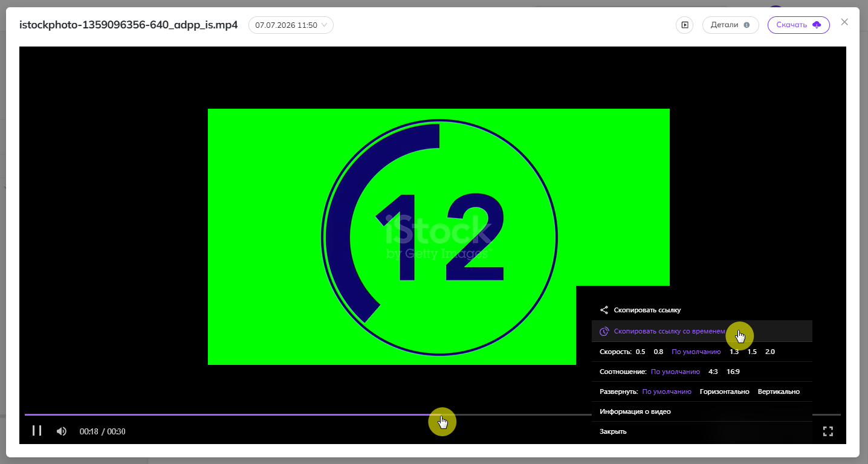The height and width of the screenshot is (464, 868).
Task: Enter fullscreen mode via corner icon
Action: tap(828, 431)
